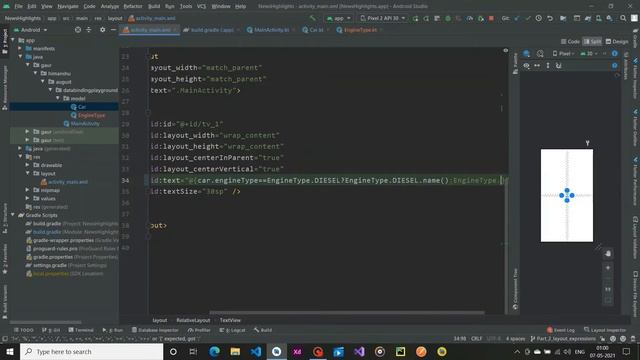Click the horizontal arrows icon in preview toolbar
This screenshot has width=640, height=360.
[x=537, y=65]
